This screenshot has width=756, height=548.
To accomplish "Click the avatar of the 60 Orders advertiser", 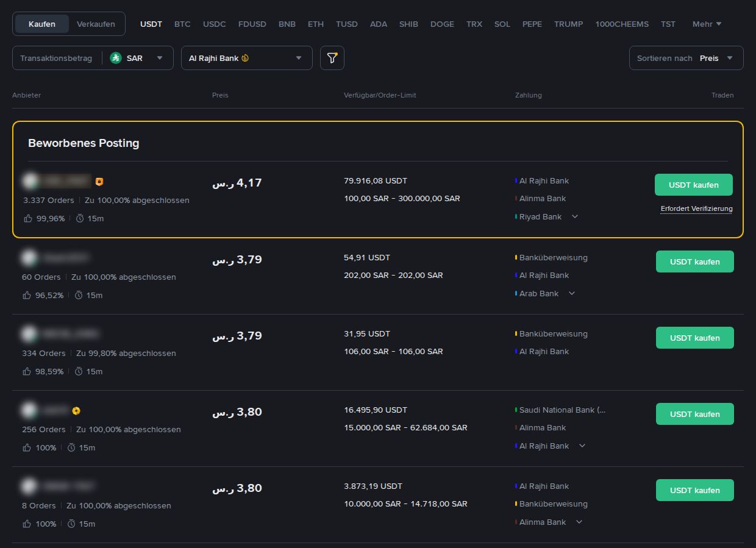I will [x=29, y=258].
